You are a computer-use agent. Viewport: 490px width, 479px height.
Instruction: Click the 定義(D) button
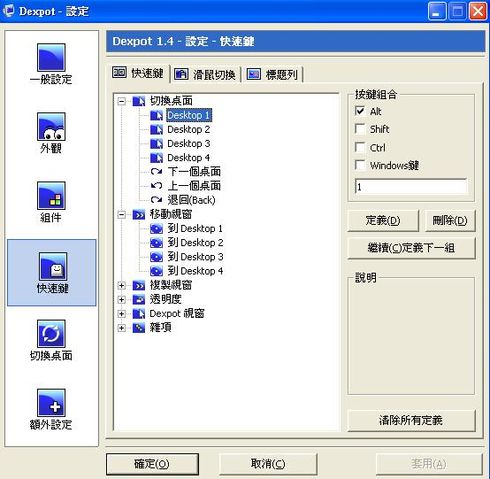click(x=383, y=220)
